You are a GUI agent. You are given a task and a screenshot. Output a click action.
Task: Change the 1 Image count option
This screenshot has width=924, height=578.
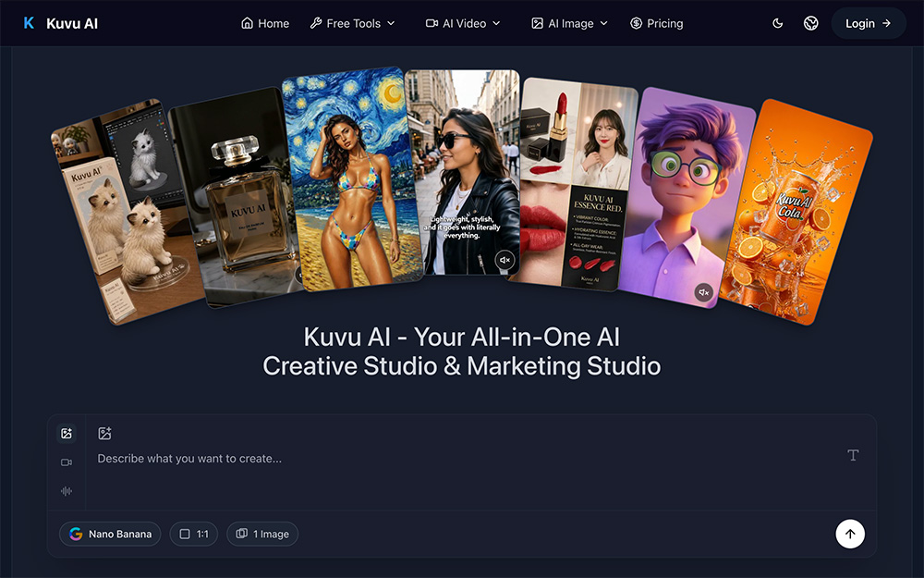click(x=262, y=534)
